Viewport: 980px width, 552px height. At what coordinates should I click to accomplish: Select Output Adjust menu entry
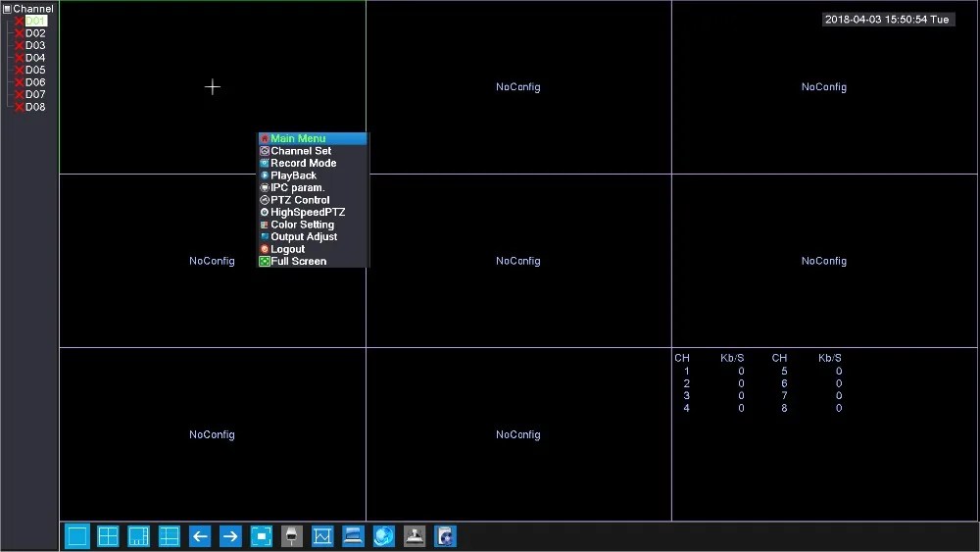(x=313, y=237)
